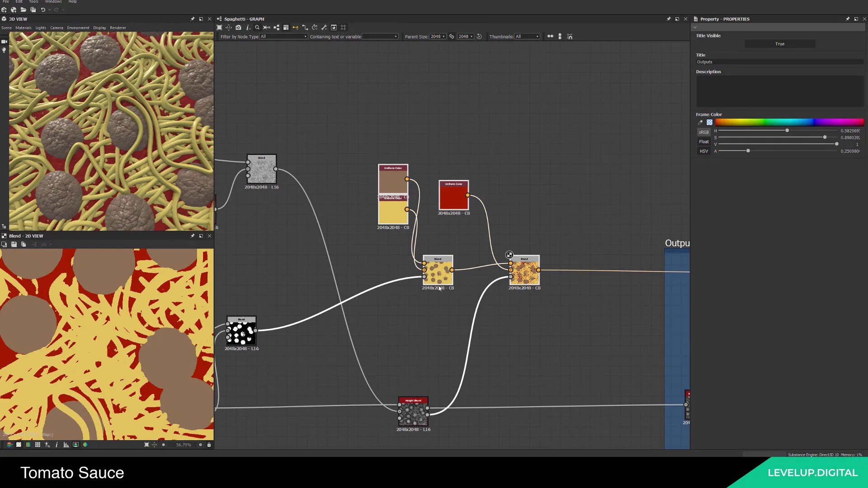Viewport: 868px width, 488px height.
Task: Switch the color mode to Float
Action: (x=703, y=141)
